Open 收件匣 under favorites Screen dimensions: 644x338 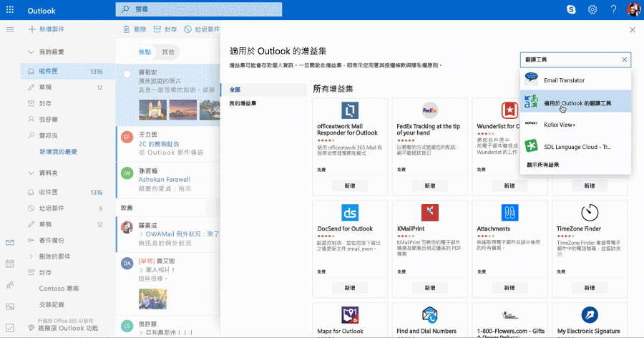coord(68,71)
